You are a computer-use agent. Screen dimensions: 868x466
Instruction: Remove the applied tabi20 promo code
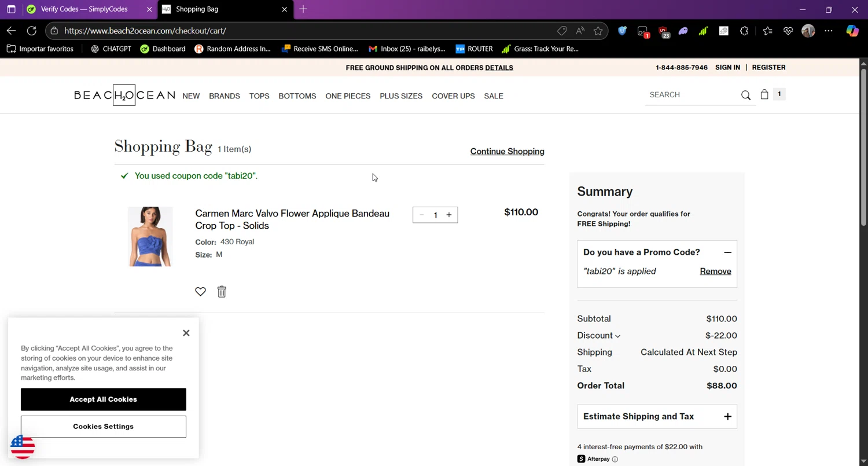coord(715,271)
